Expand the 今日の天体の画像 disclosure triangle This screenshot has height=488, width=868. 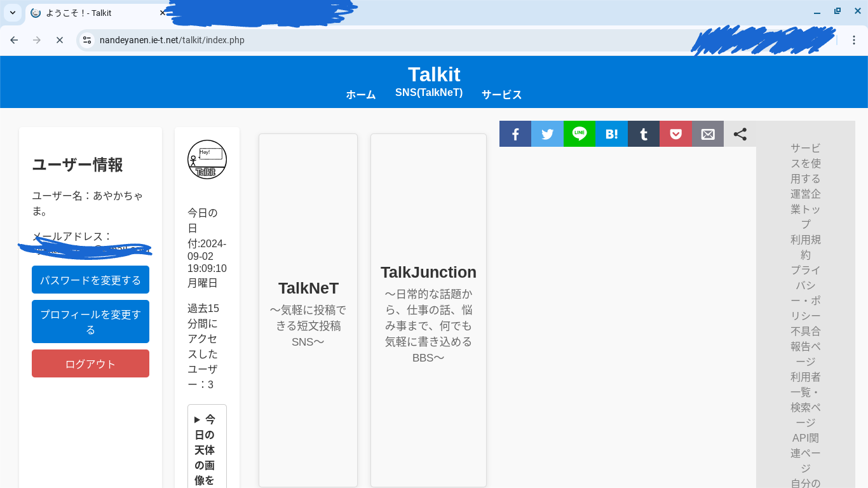coord(197,419)
